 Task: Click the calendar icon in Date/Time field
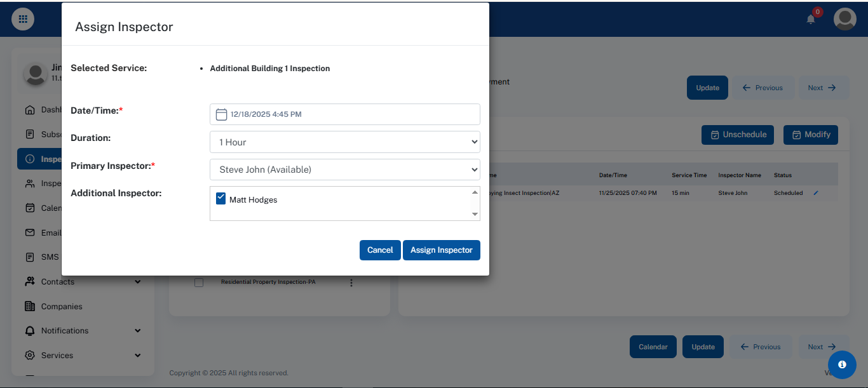(x=221, y=114)
